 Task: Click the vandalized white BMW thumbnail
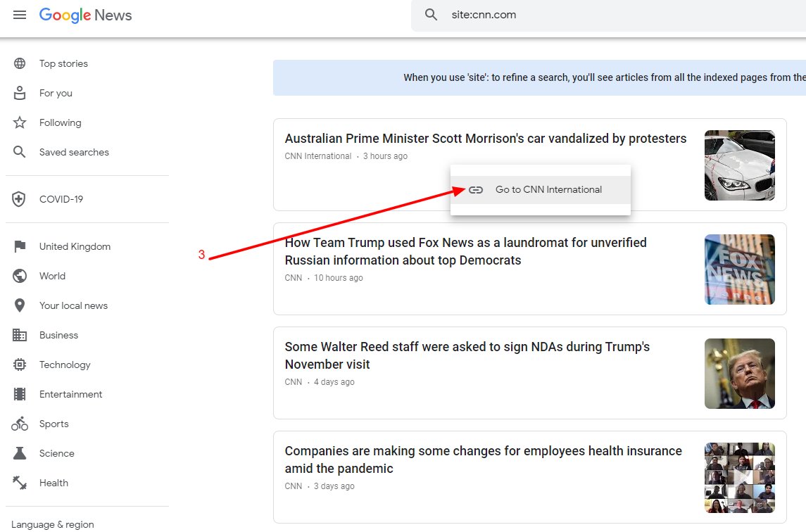click(x=739, y=165)
